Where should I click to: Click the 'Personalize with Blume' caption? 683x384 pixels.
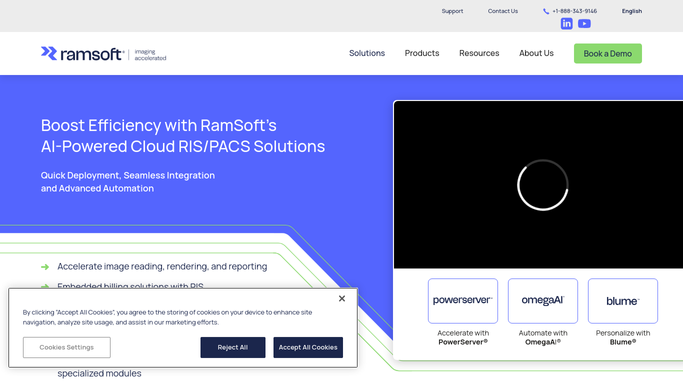(623, 337)
